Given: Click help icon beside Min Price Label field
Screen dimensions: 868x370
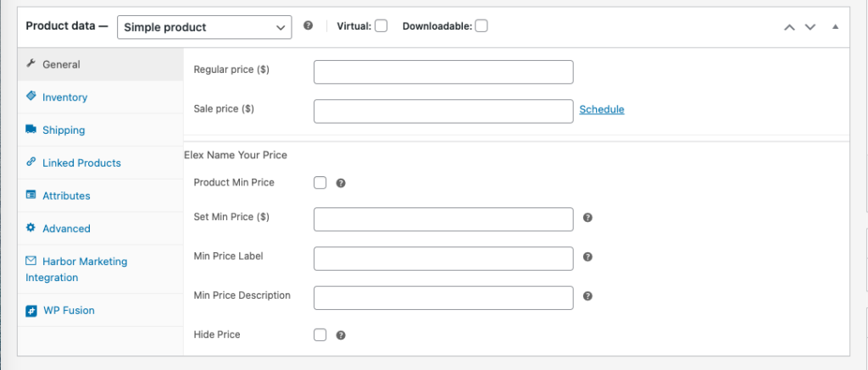Looking at the screenshot, I should point(587,257).
